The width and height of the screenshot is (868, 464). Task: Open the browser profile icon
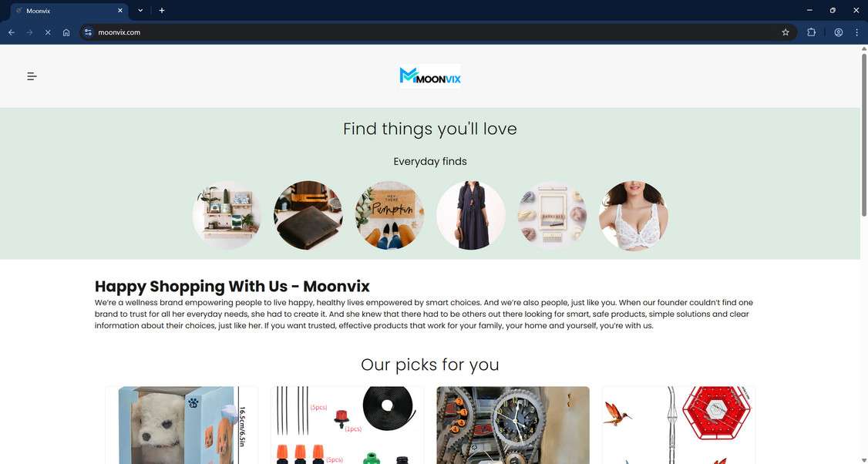(x=838, y=32)
